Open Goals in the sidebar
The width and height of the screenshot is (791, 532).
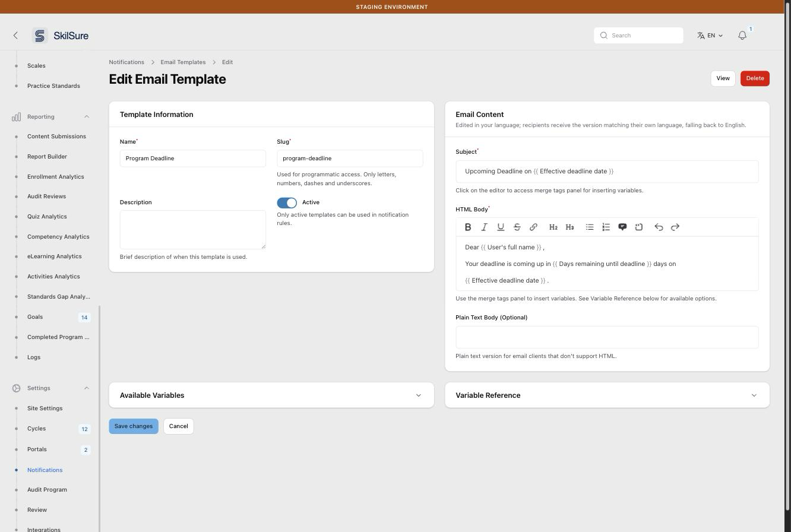pyautogui.click(x=35, y=317)
